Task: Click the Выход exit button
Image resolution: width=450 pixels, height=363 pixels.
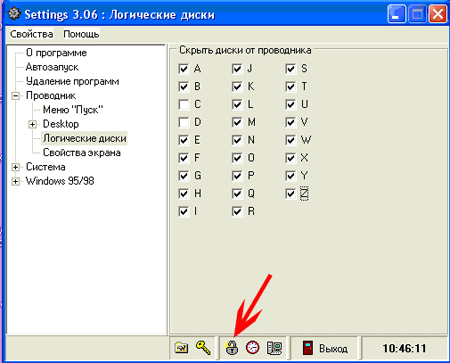Action: [325, 348]
